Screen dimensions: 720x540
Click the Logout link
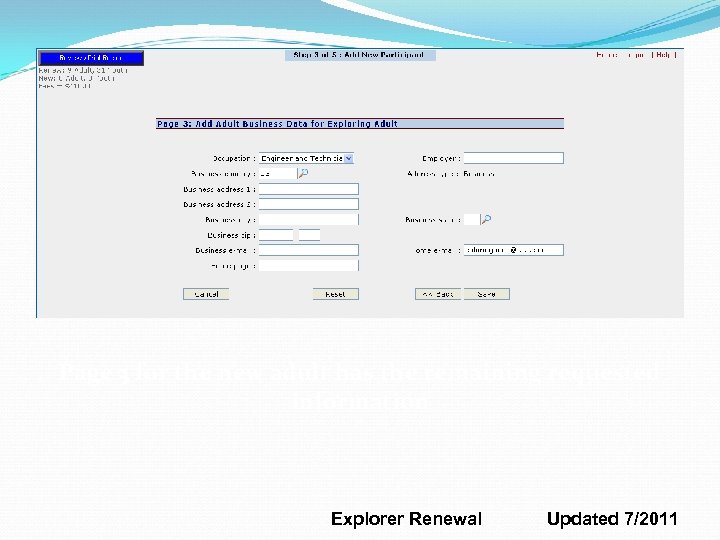[x=636, y=55]
